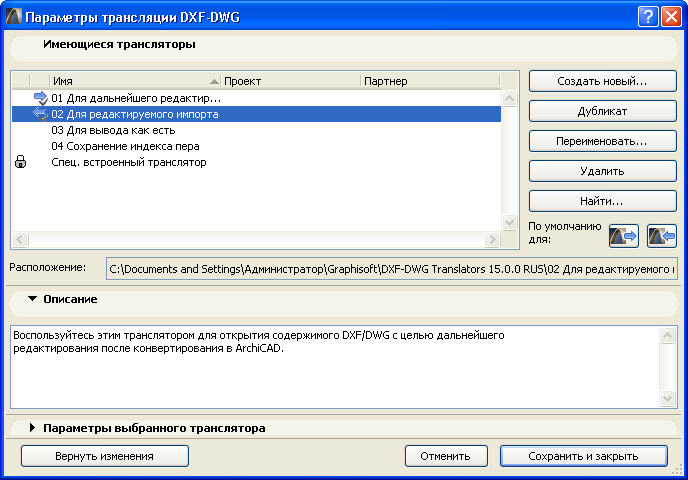Sort translators by Имя column header
This screenshot has height=480, width=688.
130,80
